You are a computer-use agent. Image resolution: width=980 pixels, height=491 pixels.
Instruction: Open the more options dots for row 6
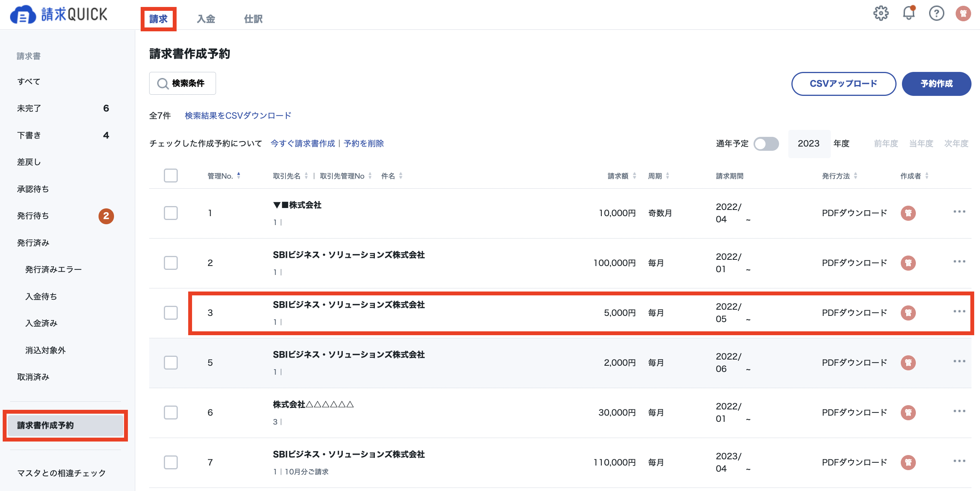point(959,411)
